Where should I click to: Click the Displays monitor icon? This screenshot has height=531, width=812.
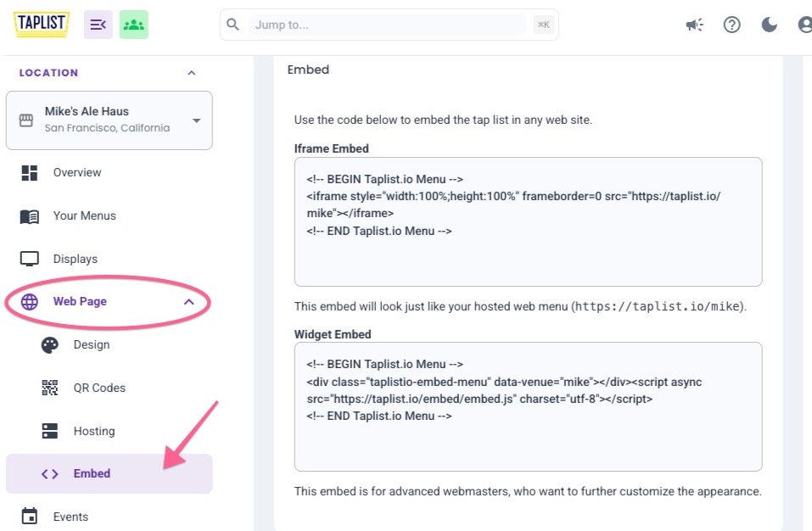pos(30,259)
